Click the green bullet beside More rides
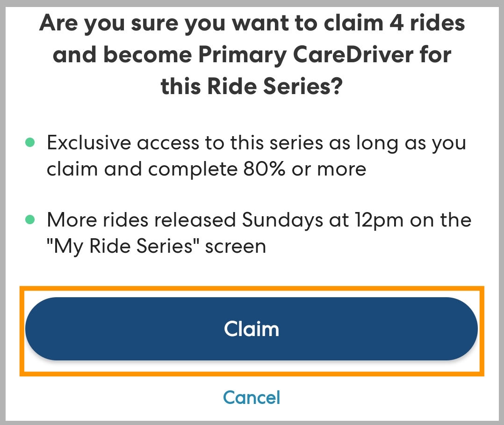The image size is (504, 425). pyautogui.click(x=30, y=219)
